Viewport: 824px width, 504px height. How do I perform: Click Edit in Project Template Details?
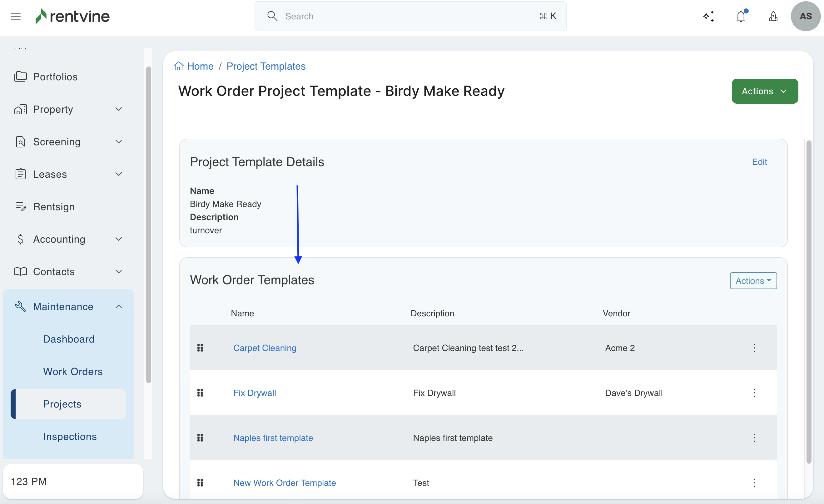[759, 162]
